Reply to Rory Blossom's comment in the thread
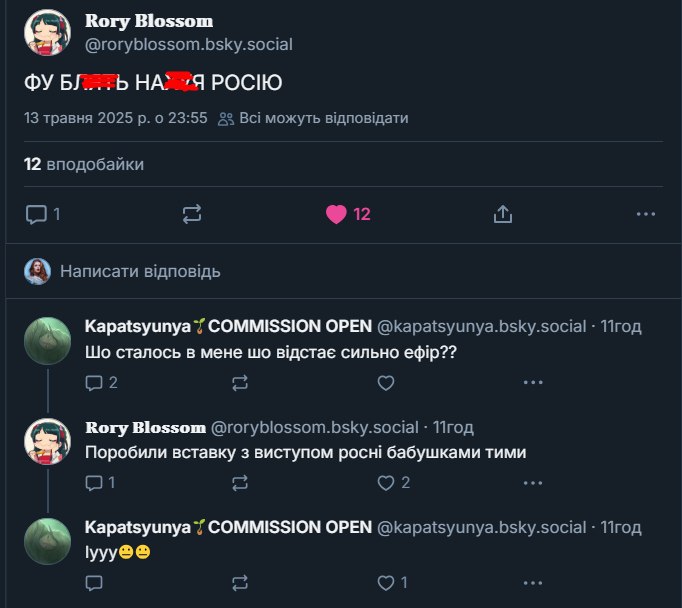The height and width of the screenshot is (608, 682). tap(95, 482)
